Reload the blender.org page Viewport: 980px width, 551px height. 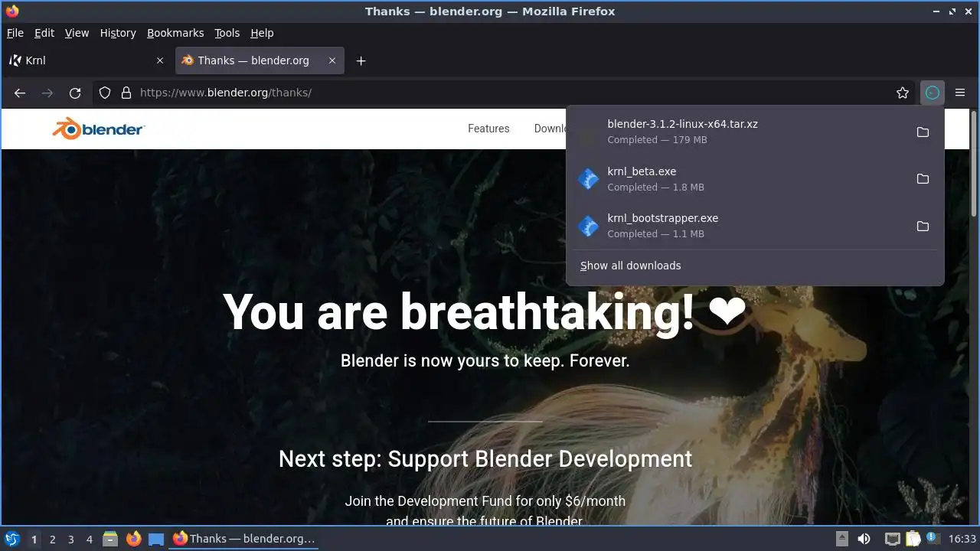pos(75,93)
